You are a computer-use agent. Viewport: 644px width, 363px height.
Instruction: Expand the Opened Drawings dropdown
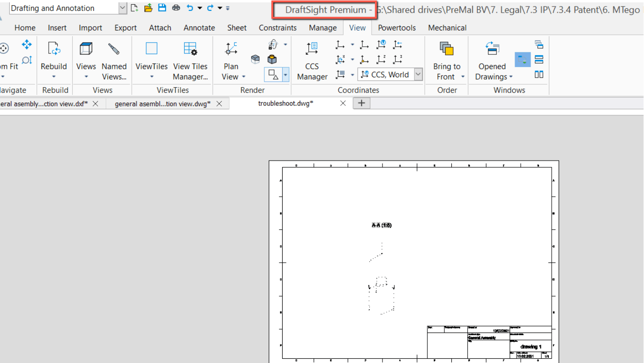pos(511,77)
